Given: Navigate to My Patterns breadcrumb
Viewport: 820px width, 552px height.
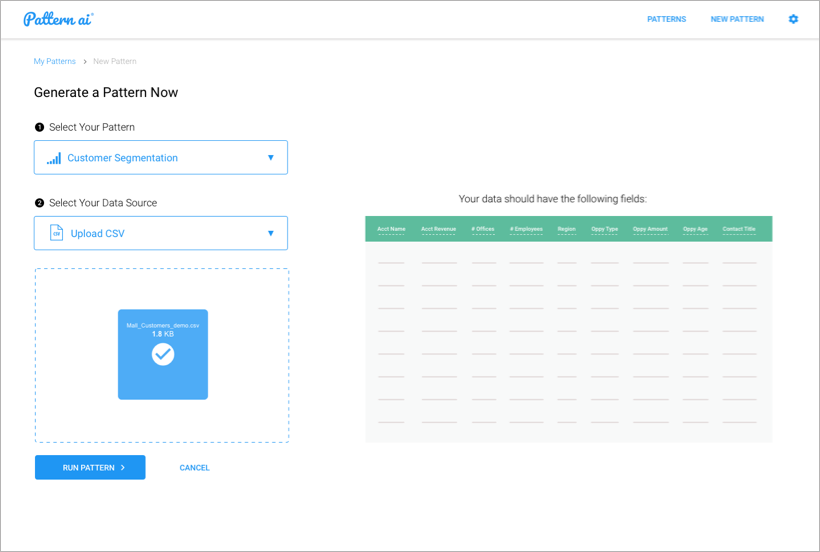Looking at the screenshot, I should pos(54,62).
